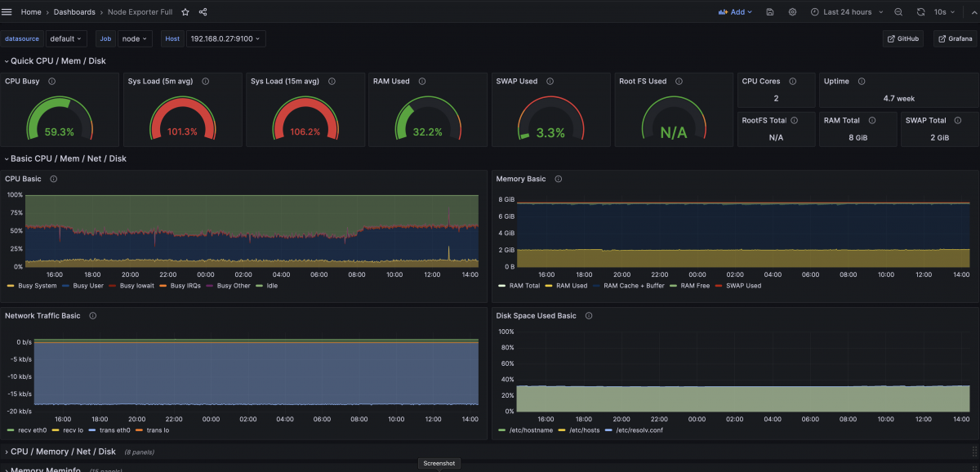Viewport: 980px width, 472px height.
Task: Click the /etc/hostname legend color swatch
Action: pos(501,430)
